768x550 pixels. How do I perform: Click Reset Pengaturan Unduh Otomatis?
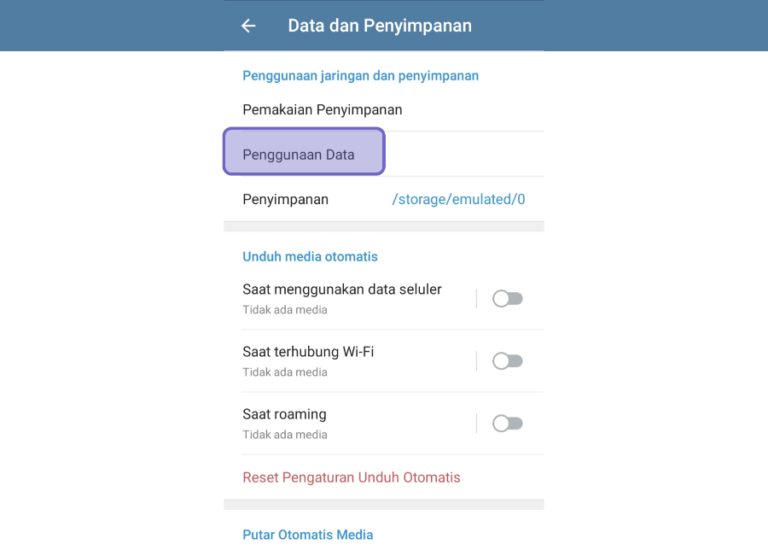pyautogui.click(x=352, y=478)
